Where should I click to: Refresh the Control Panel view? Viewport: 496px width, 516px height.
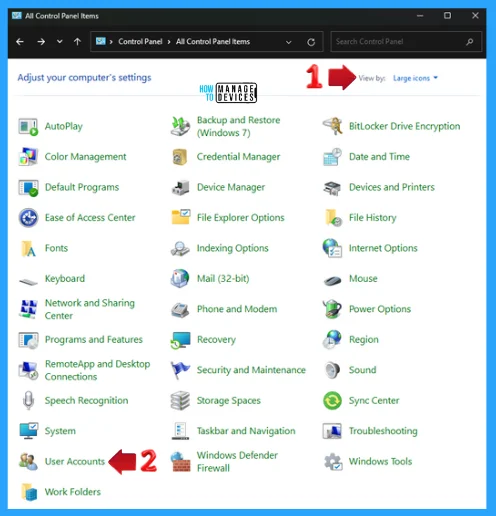[x=311, y=42]
